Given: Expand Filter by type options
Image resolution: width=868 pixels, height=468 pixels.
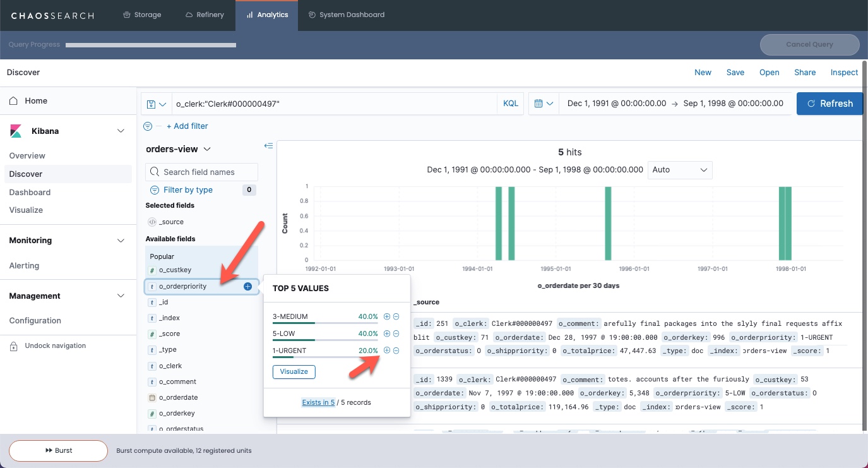Looking at the screenshot, I should (x=187, y=190).
